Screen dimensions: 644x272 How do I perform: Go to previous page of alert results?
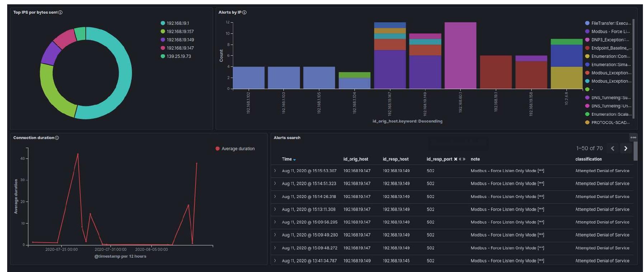tap(612, 148)
